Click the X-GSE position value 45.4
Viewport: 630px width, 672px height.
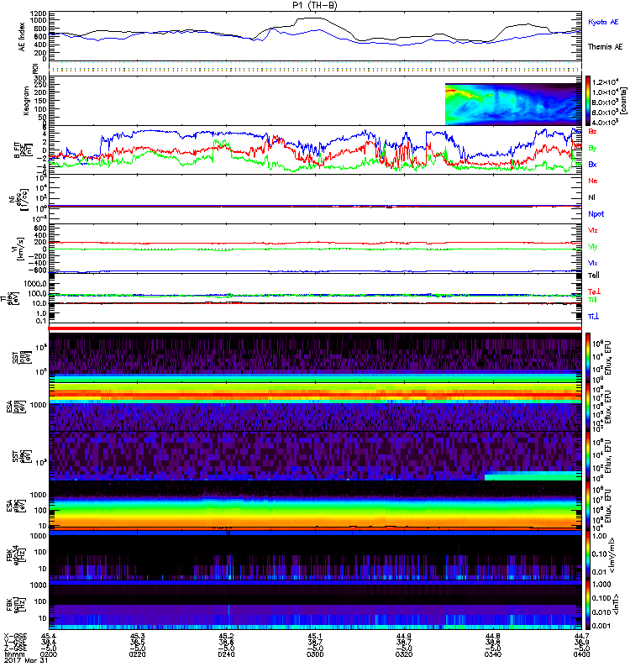pyautogui.click(x=49, y=636)
